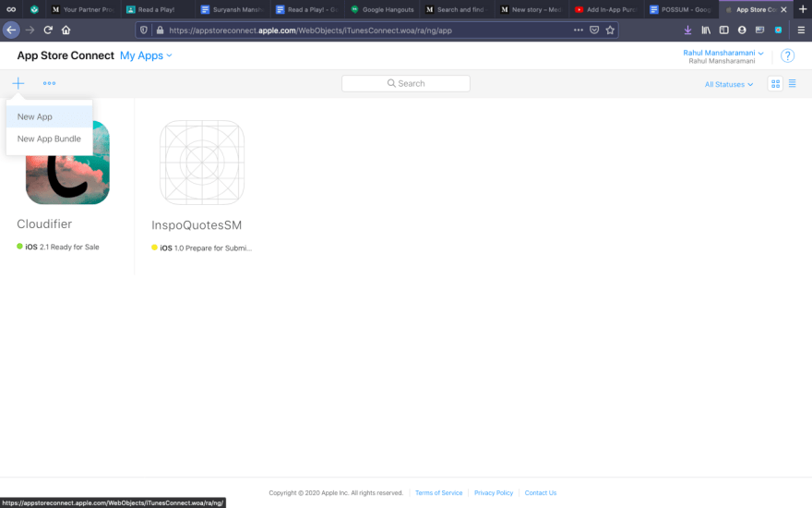Open Contact Us link
The height and width of the screenshot is (508, 812).
pyautogui.click(x=540, y=492)
